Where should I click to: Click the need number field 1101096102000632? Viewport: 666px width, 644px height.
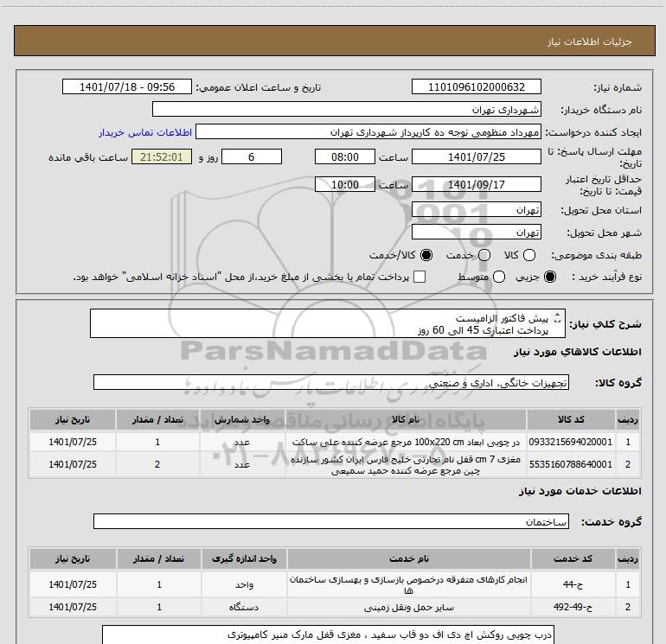pos(476,86)
